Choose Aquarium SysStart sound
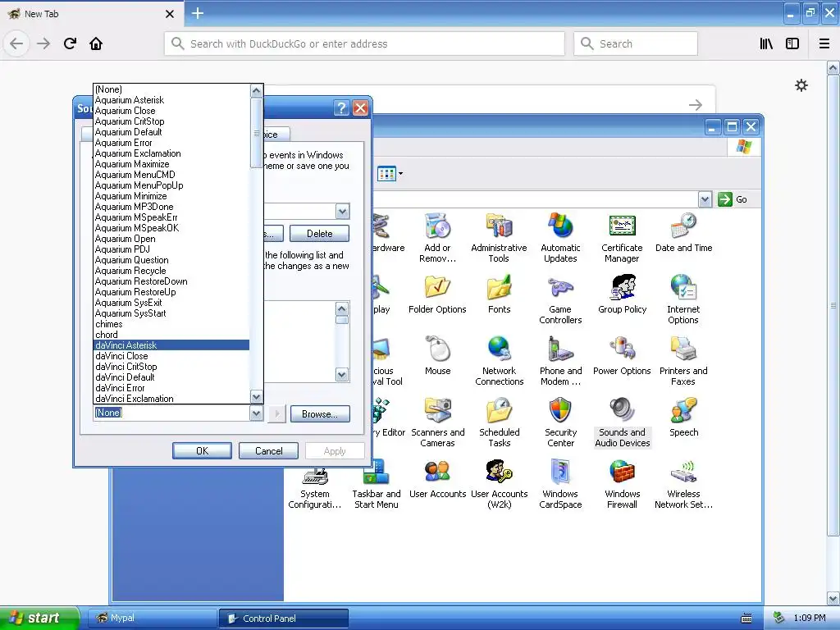The width and height of the screenshot is (840, 630). click(171, 313)
